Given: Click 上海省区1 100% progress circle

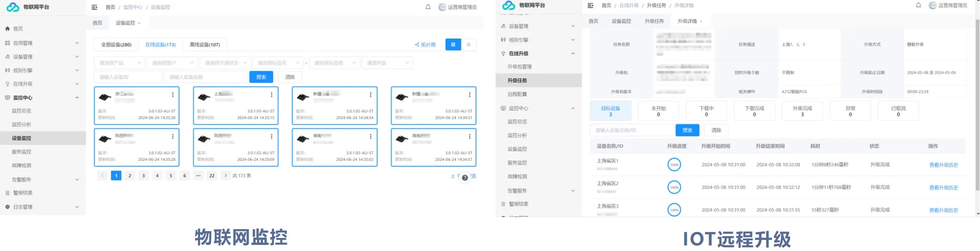Looking at the screenshot, I should click(x=674, y=165).
